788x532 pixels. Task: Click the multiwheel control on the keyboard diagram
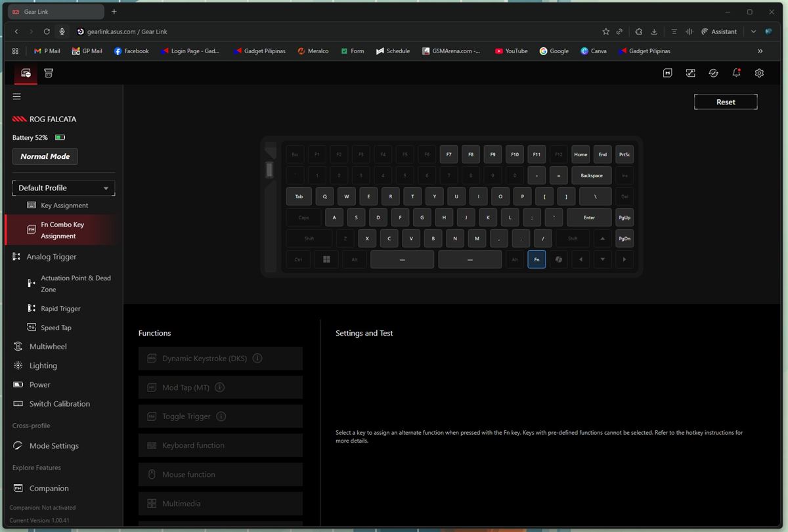pyautogui.click(x=269, y=169)
